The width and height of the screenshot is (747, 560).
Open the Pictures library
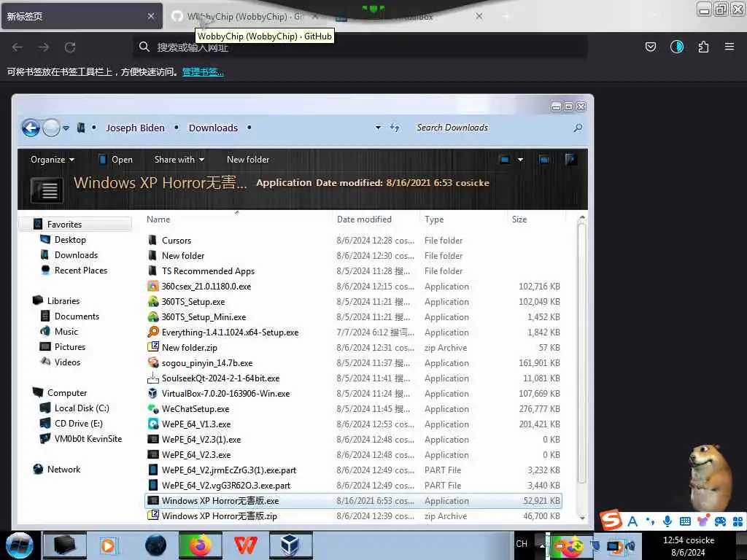click(69, 346)
